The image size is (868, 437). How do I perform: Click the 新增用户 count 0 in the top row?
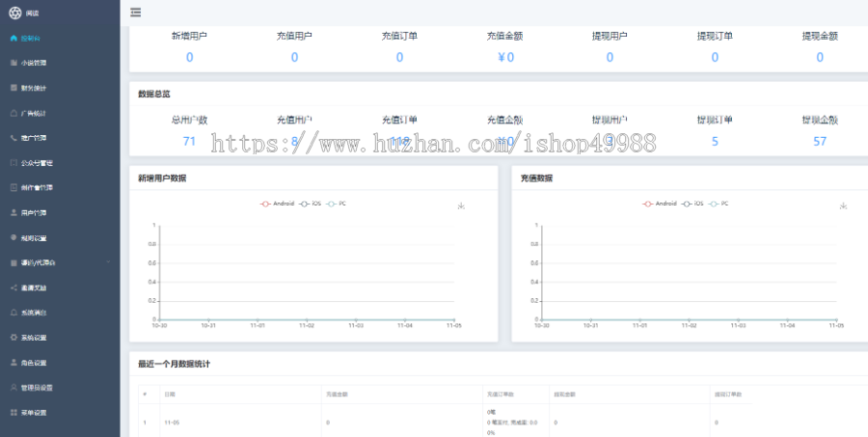[189, 57]
